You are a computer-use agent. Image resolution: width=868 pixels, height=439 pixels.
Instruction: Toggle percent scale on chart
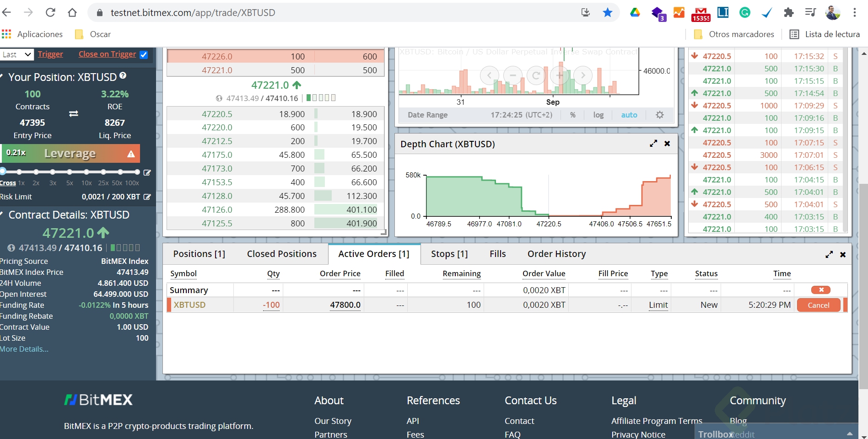(x=573, y=115)
